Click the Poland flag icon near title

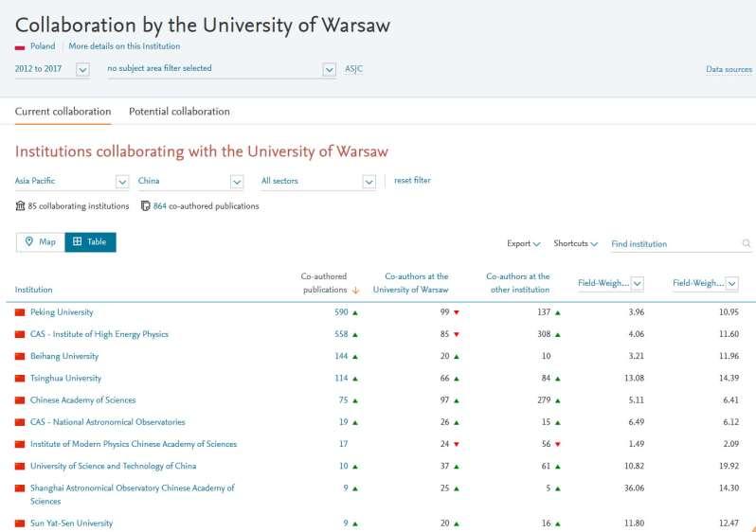click(x=20, y=46)
